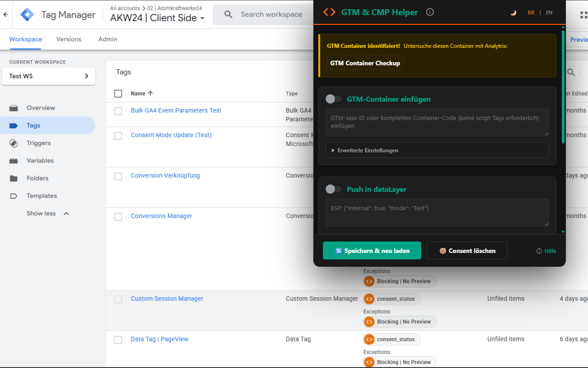Enable the GTM-Container einfügen toggle

[x=334, y=99]
